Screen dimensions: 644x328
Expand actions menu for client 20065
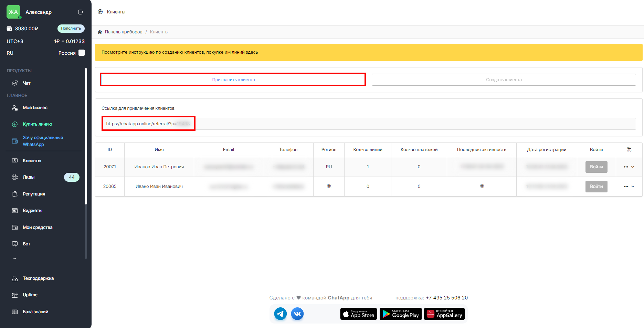pos(629,187)
